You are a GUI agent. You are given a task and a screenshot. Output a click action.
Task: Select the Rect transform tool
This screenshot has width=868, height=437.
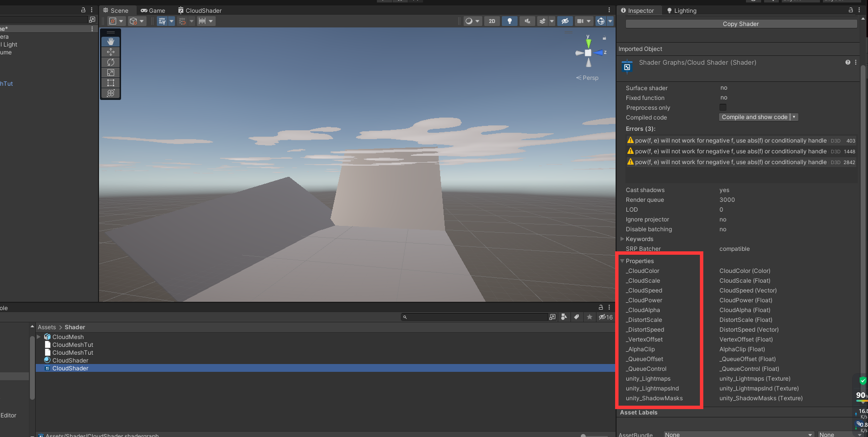tap(111, 83)
